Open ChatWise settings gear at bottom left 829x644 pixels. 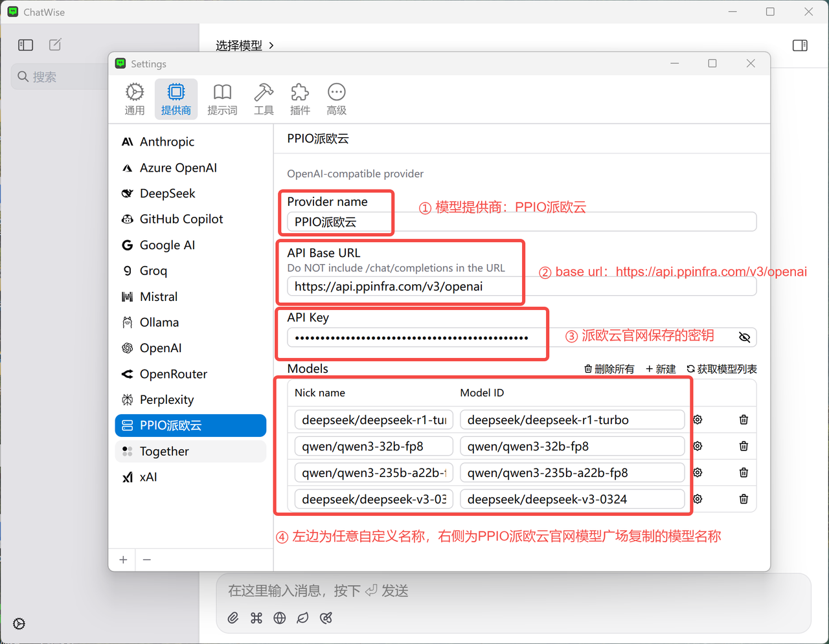click(19, 624)
